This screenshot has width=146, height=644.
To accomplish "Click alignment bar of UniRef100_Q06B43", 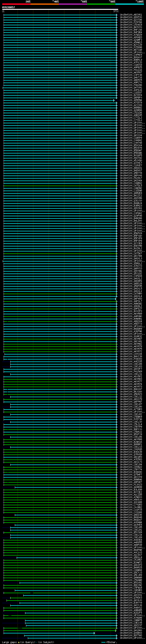I will (49, 633).
